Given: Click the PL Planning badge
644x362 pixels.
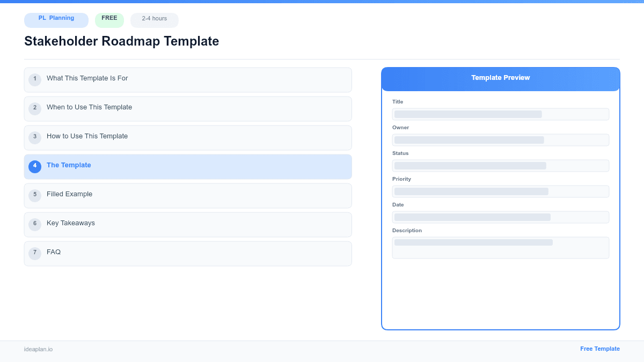Looking at the screenshot, I should pyautogui.click(x=56, y=20).
